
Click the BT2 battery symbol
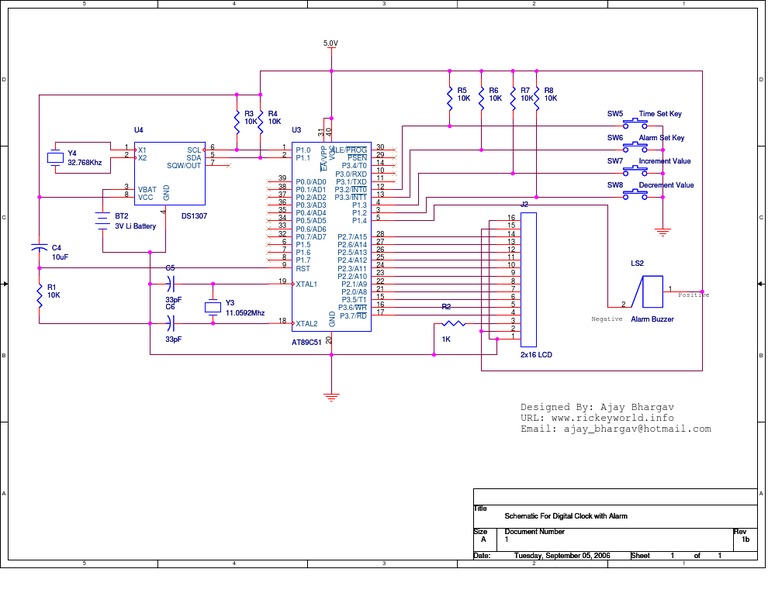click(102, 221)
